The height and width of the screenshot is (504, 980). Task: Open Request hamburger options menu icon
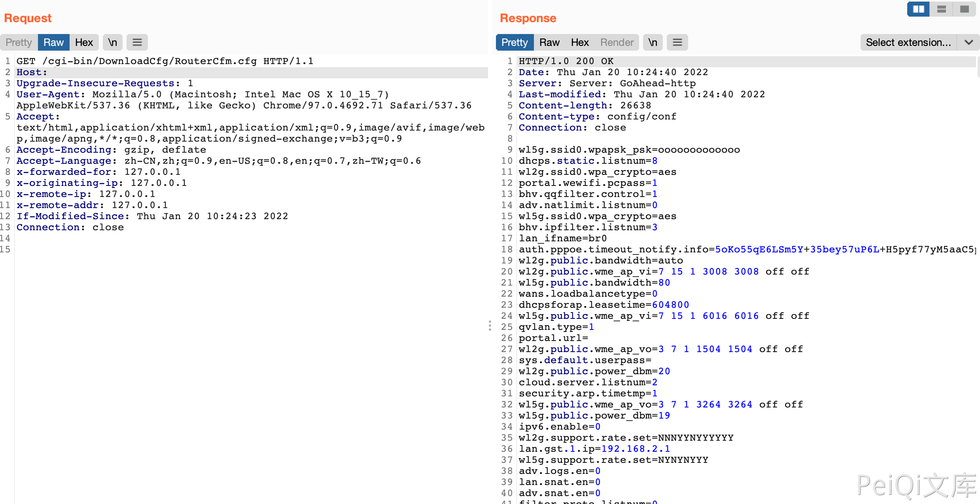coord(137,42)
